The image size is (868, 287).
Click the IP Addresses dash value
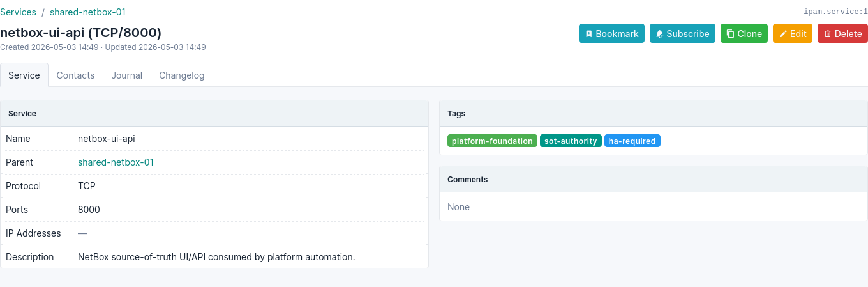(82, 233)
